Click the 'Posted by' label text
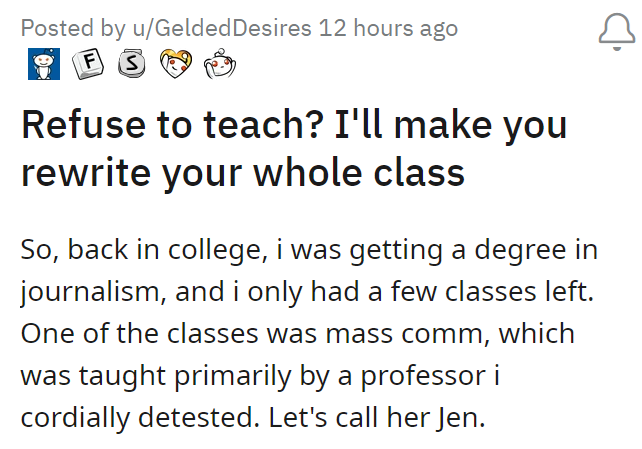This screenshot has width=642, height=449. 64,27
